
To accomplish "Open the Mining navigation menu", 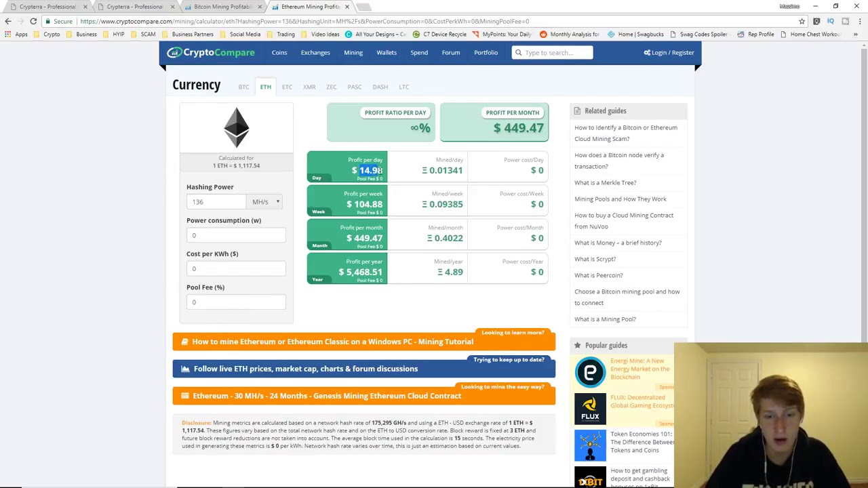I will [x=353, y=53].
